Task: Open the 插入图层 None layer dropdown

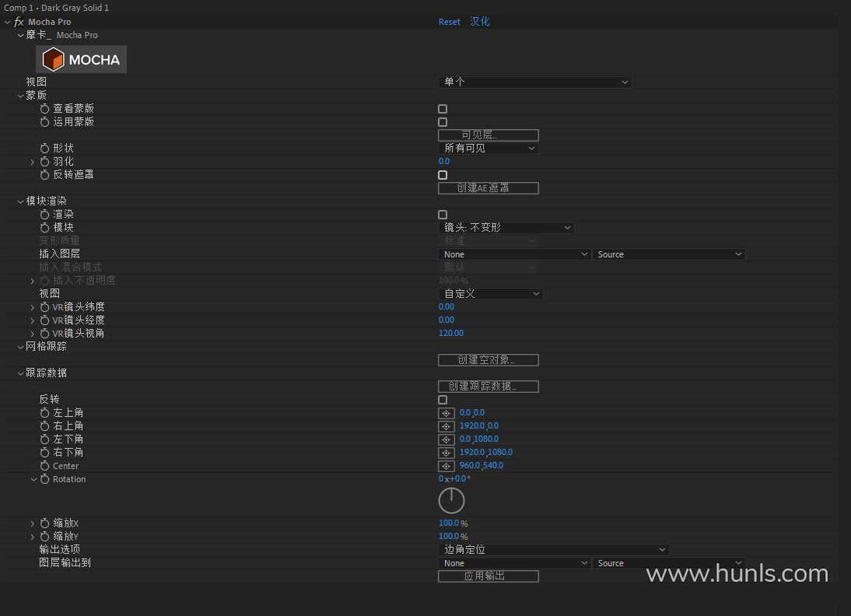Action: point(514,254)
